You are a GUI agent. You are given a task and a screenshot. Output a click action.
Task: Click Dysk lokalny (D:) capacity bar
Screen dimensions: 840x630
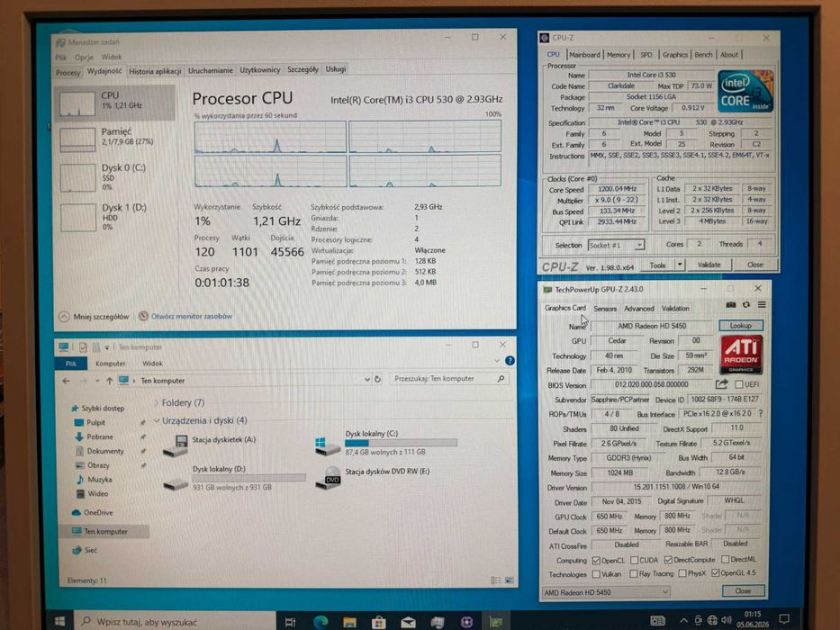[248, 478]
